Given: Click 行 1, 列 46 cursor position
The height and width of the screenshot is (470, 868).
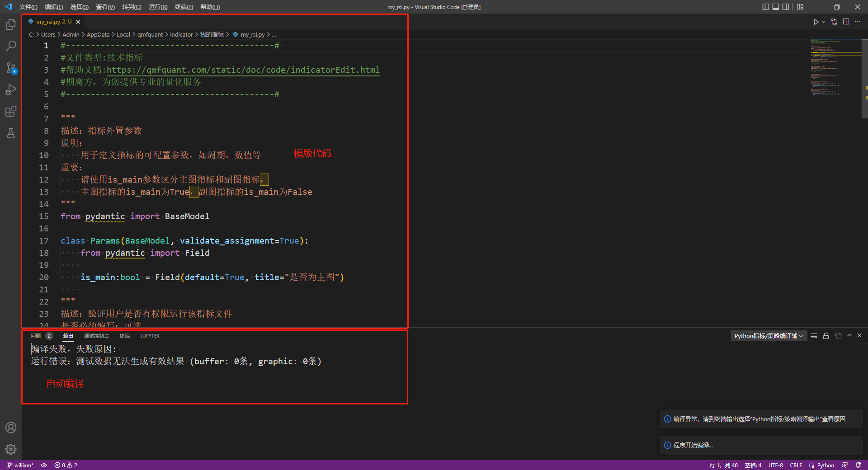Looking at the screenshot, I should 723,465.
